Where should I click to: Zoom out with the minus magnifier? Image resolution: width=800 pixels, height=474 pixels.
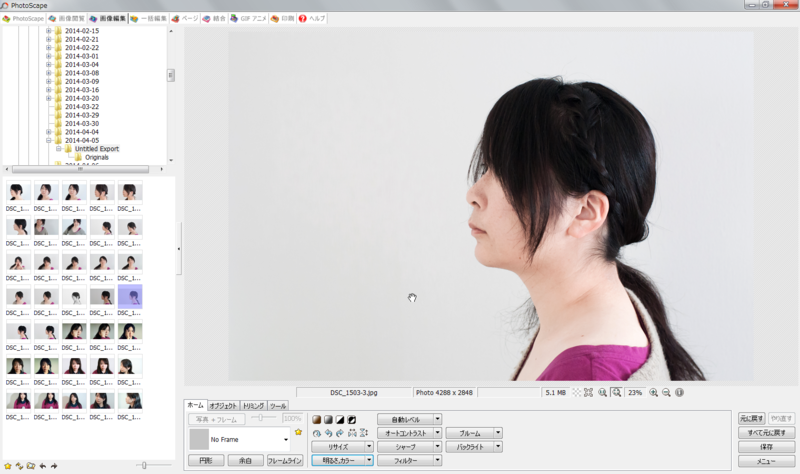pos(666,392)
